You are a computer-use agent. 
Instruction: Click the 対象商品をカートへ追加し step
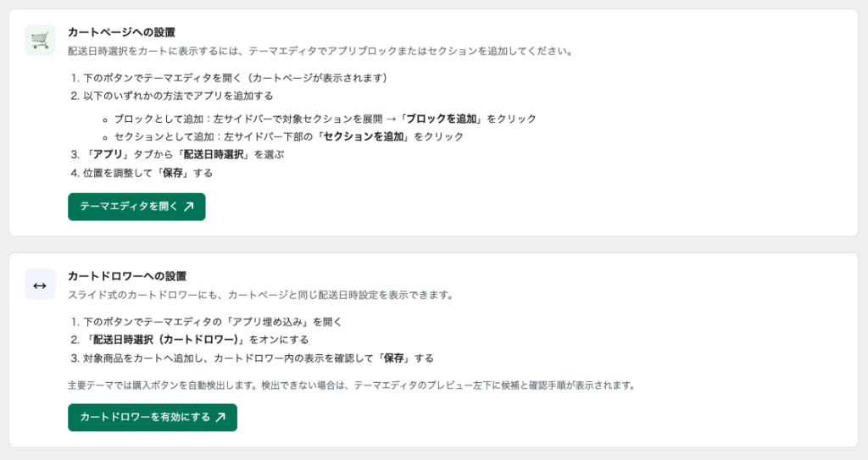point(253,358)
